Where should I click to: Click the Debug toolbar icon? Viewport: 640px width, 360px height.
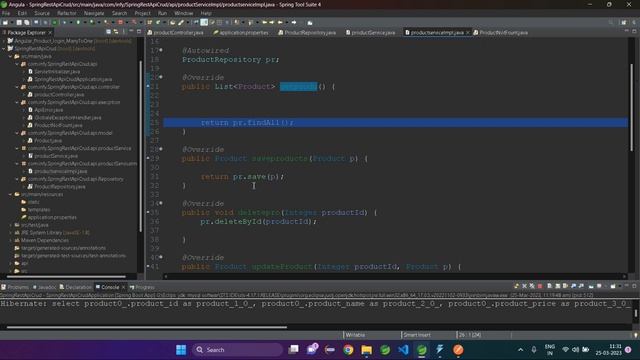pyautogui.click(x=64, y=22)
